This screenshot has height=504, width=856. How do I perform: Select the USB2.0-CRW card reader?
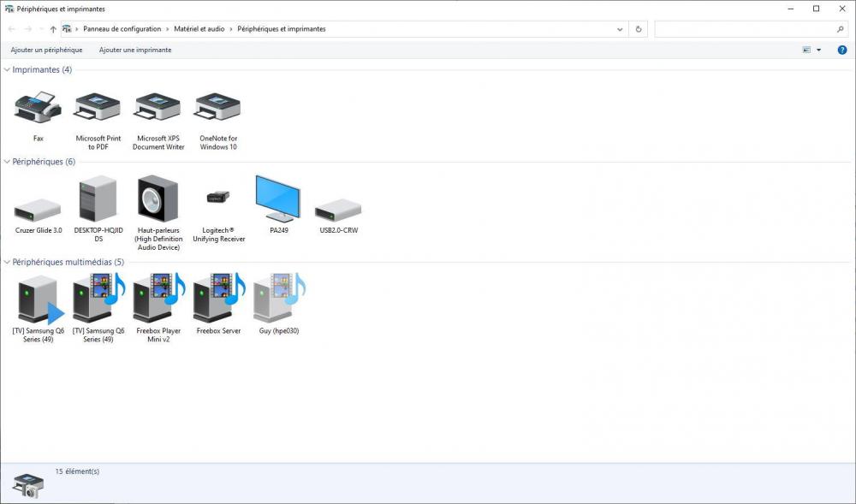pos(338,210)
